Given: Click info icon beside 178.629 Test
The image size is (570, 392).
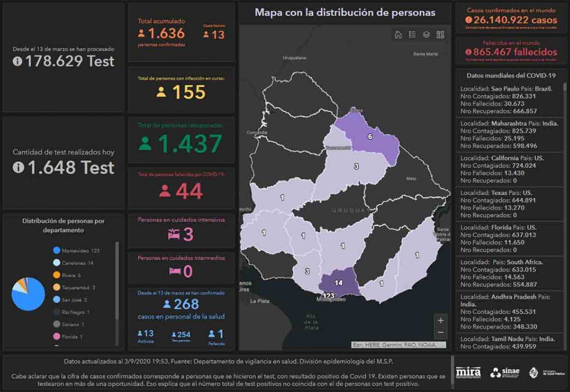Looking at the screenshot, I should [x=17, y=62].
